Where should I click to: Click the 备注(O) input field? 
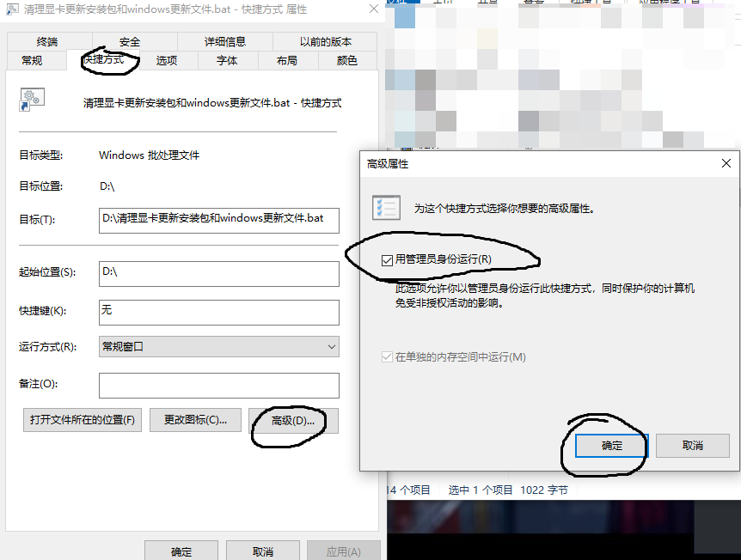coord(219,386)
